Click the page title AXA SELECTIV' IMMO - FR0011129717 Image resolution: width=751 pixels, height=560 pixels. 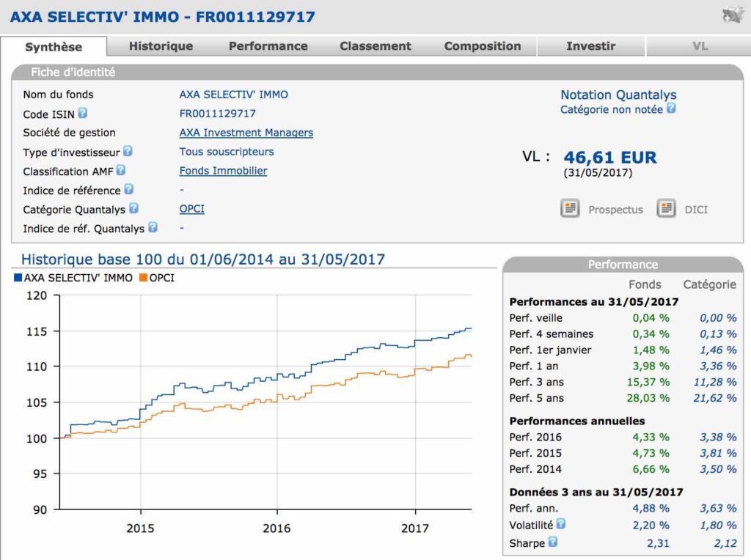163,17
